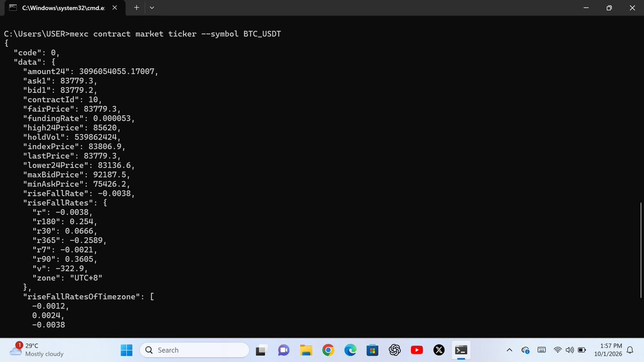Open the Windows Start menu
This screenshot has width=644, height=362.
tap(127, 350)
